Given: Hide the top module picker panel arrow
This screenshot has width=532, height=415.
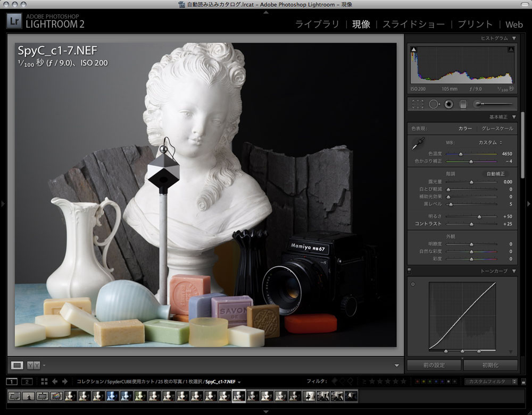Looking at the screenshot, I should tap(266, 12).
